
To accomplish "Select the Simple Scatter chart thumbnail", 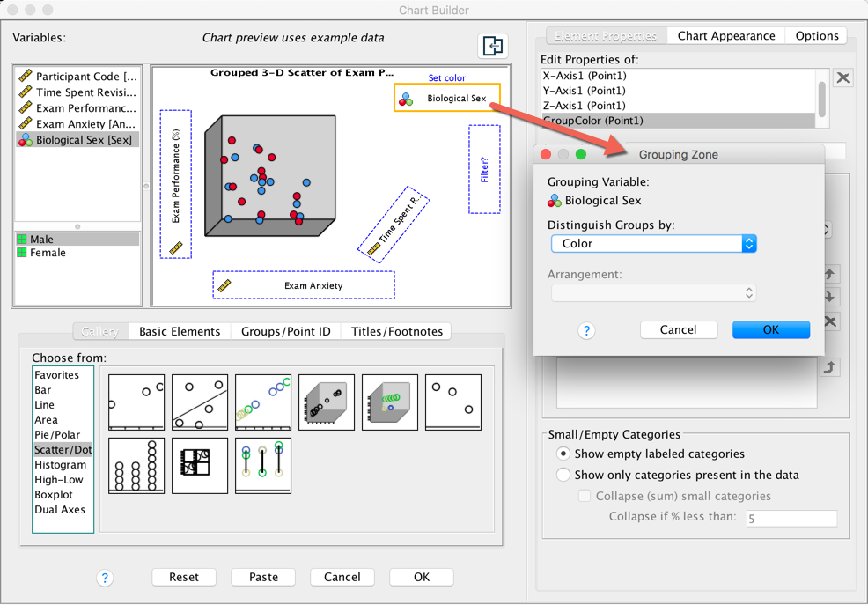I will [x=136, y=402].
